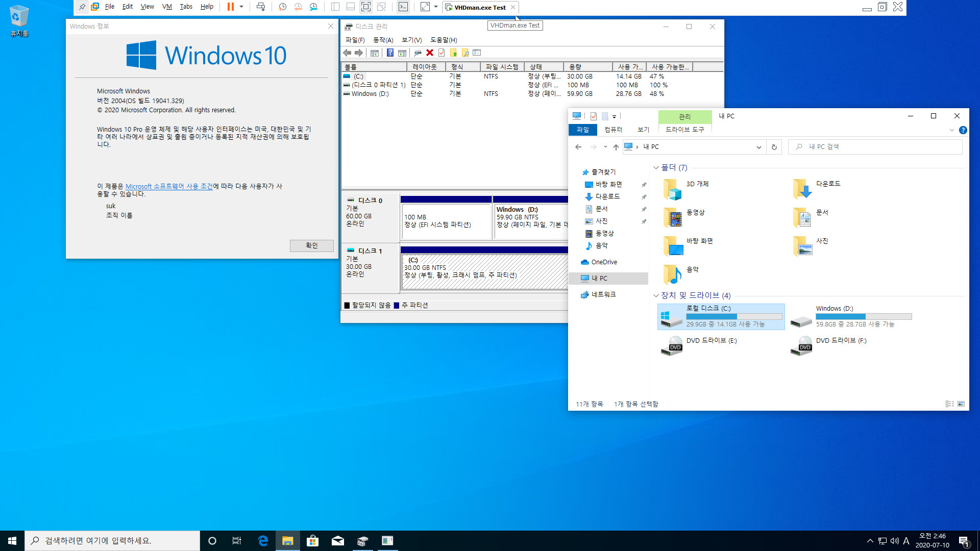Open 컴퓨터 ribbon tab in Explorer
Viewport: 980px width, 551px height.
coord(613,130)
